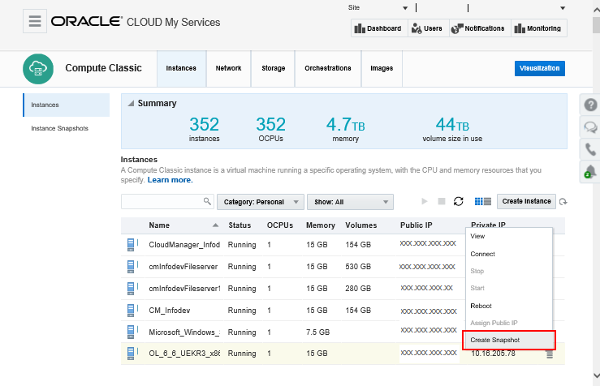Click CloudManager_Infod instance icon
The image size is (600, 386).
coord(131,245)
